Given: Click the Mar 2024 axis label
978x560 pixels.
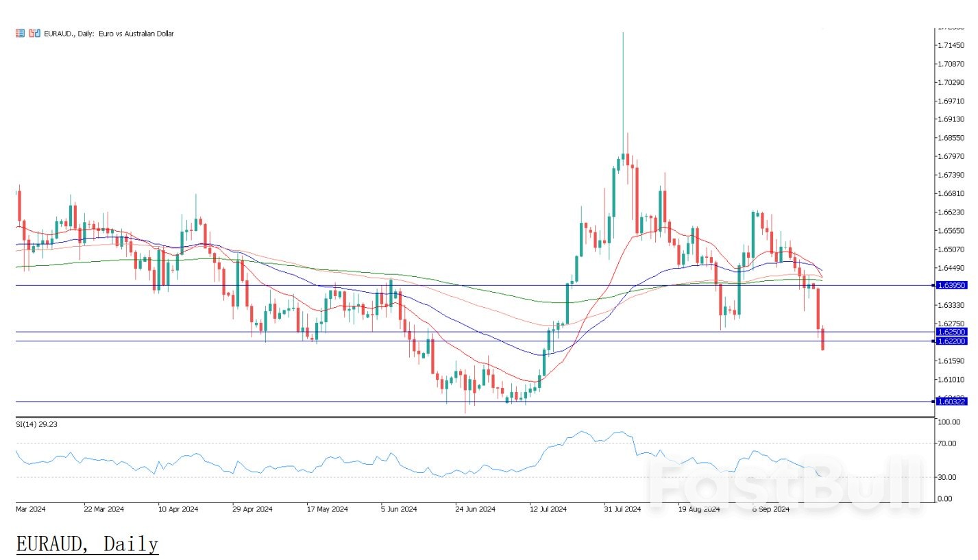Looking at the screenshot, I should click(29, 509).
